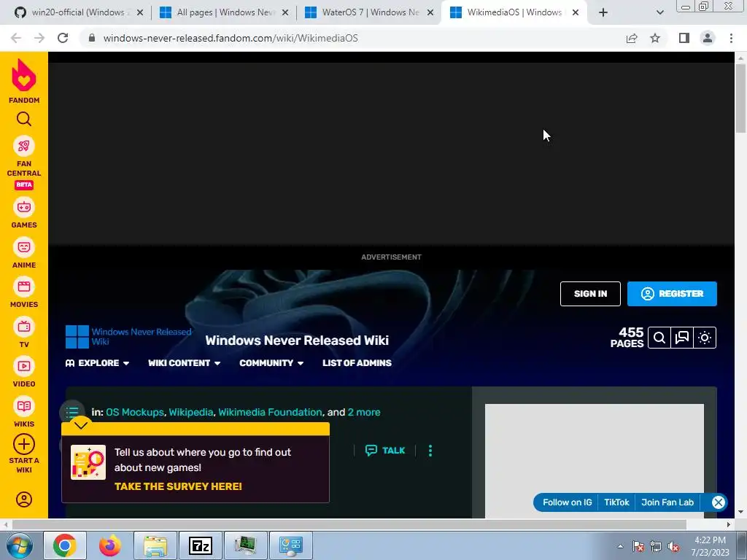Screen dimensions: 747x560
Task: Open the Wikis sidebar icon
Action: tap(24, 406)
